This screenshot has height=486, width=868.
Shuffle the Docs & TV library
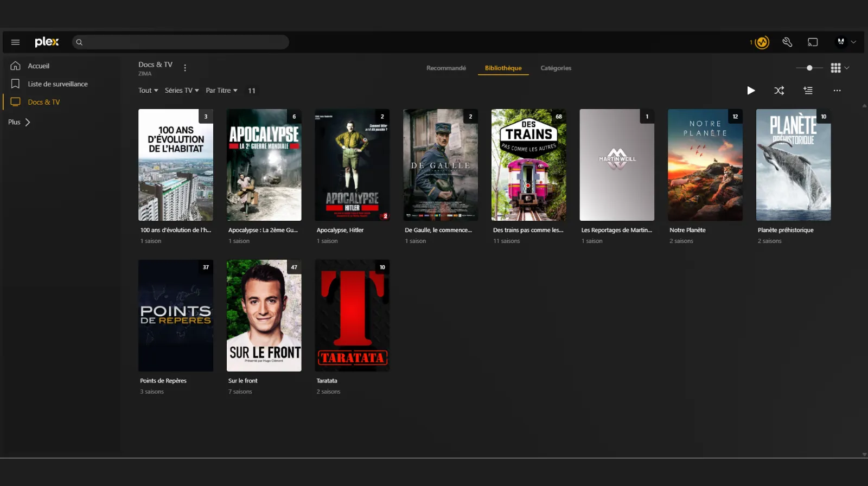pyautogui.click(x=779, y=91)
